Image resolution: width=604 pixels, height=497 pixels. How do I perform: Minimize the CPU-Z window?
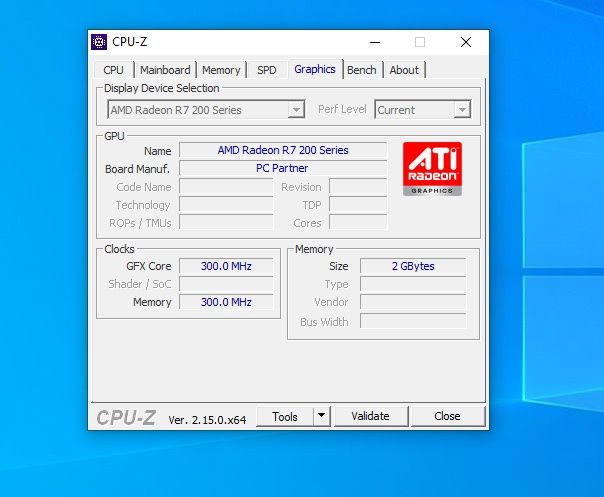click(375, 42)
